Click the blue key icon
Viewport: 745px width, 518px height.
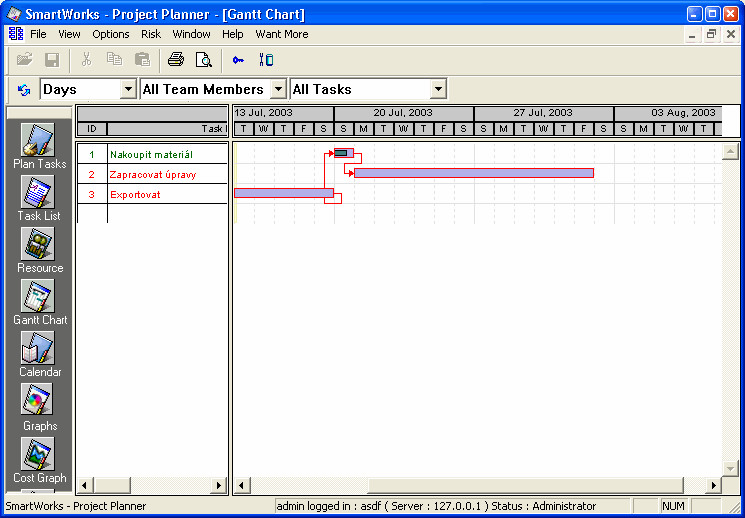[x=238, y=60]
